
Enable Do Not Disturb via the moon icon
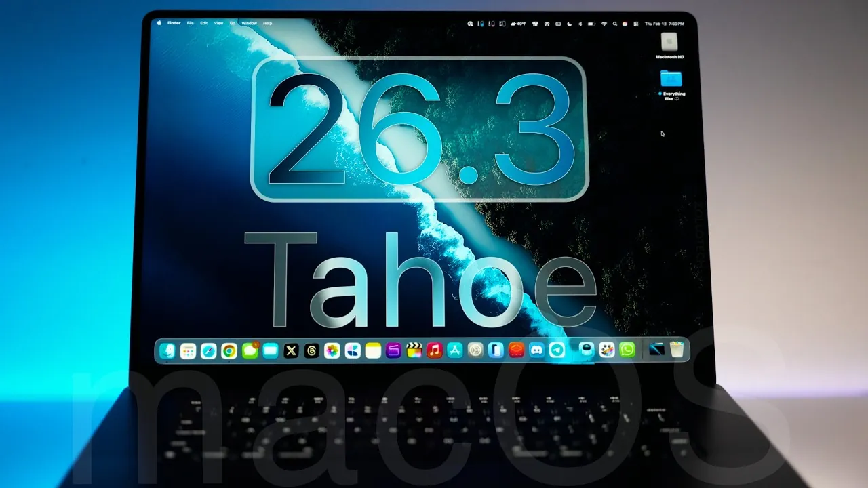tap(568, 22)
